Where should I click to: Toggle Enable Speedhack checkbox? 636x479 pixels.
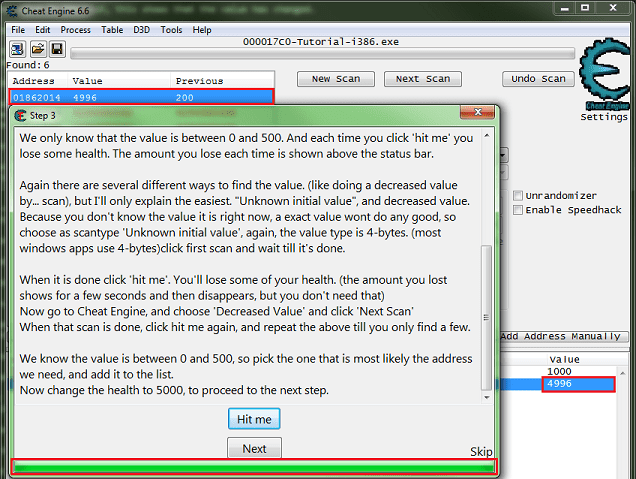(x=518, y=210)
